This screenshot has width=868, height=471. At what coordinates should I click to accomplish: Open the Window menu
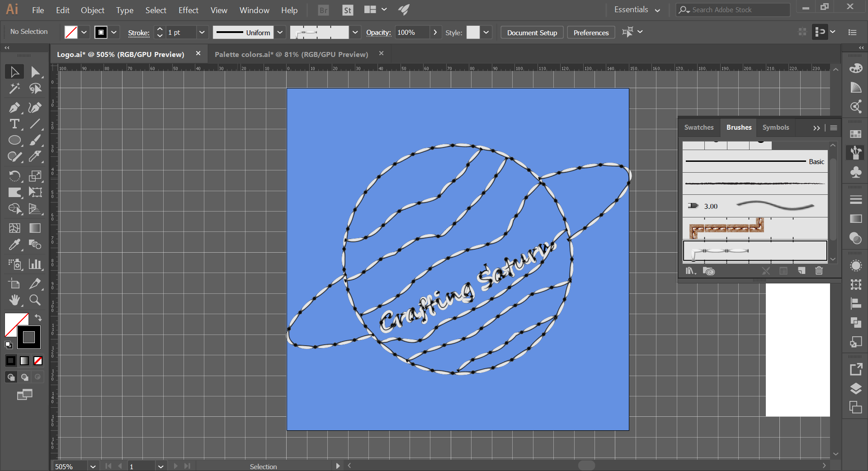254,10
